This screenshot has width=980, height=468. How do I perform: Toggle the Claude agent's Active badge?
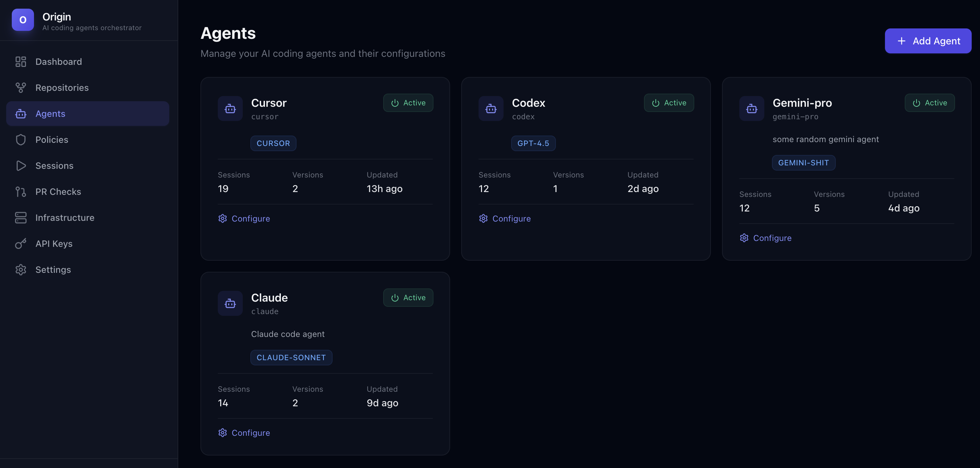tap(408, 297)
